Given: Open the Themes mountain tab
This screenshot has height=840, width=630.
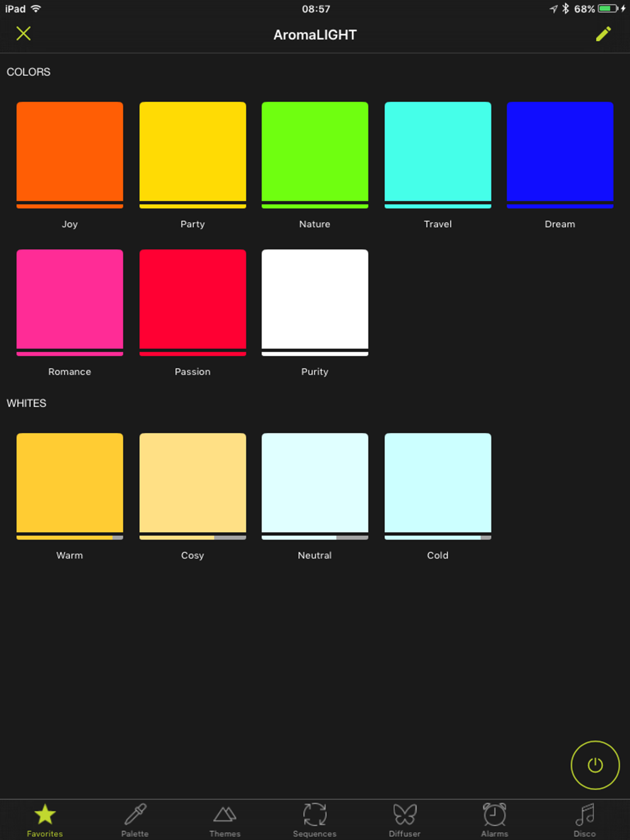Looking at the screenshot, I should click(x=225, y=820).
